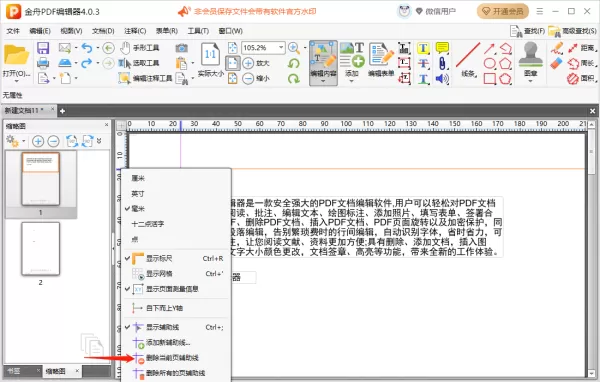Zoom in thumbnails with plus icon
Image resolution: width=600 pixels, height=382 pixels.
click(x=38, y=141)
